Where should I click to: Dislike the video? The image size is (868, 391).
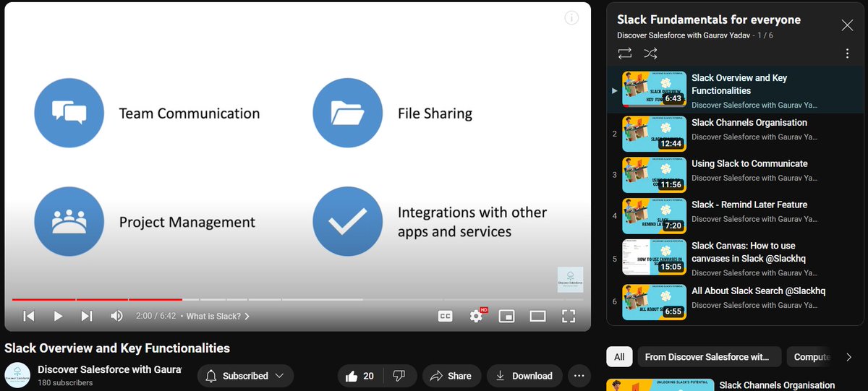click(398, 376)
